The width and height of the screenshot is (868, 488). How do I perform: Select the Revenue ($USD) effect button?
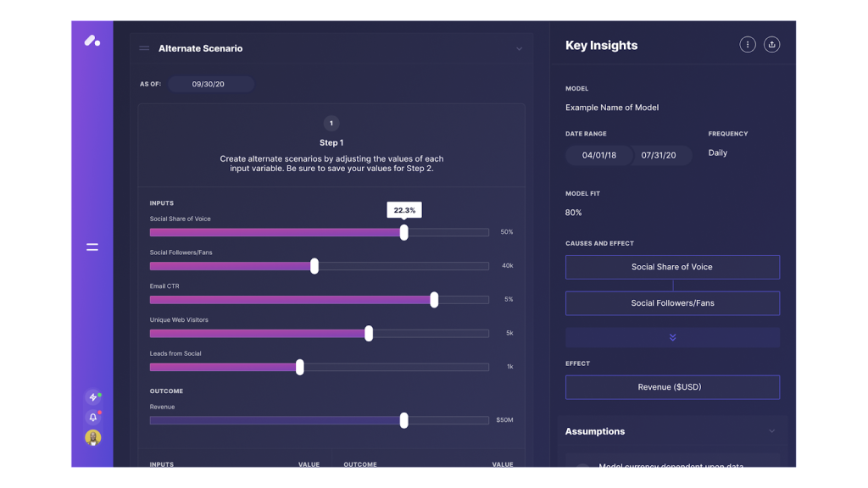(672, 387)
